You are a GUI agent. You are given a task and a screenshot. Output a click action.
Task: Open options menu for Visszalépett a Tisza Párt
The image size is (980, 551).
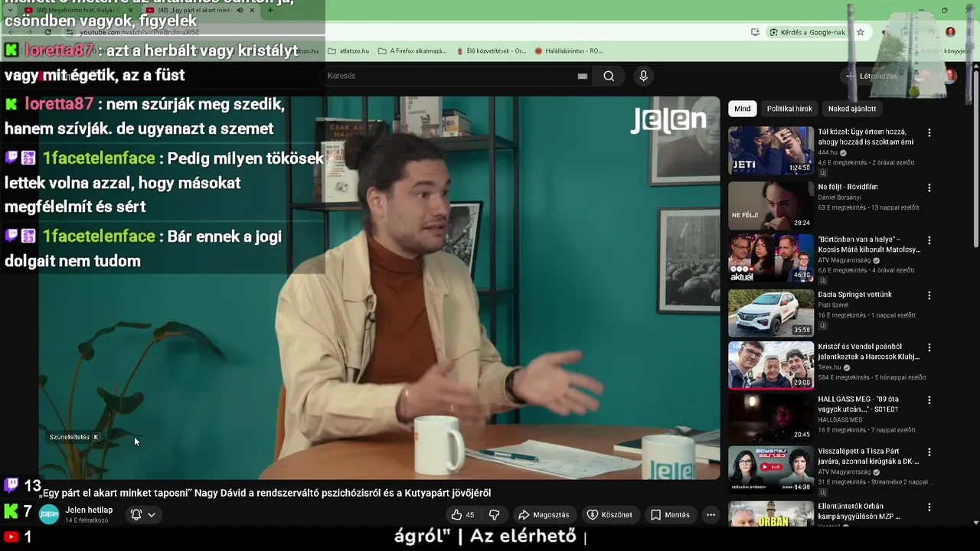(929, 452)
